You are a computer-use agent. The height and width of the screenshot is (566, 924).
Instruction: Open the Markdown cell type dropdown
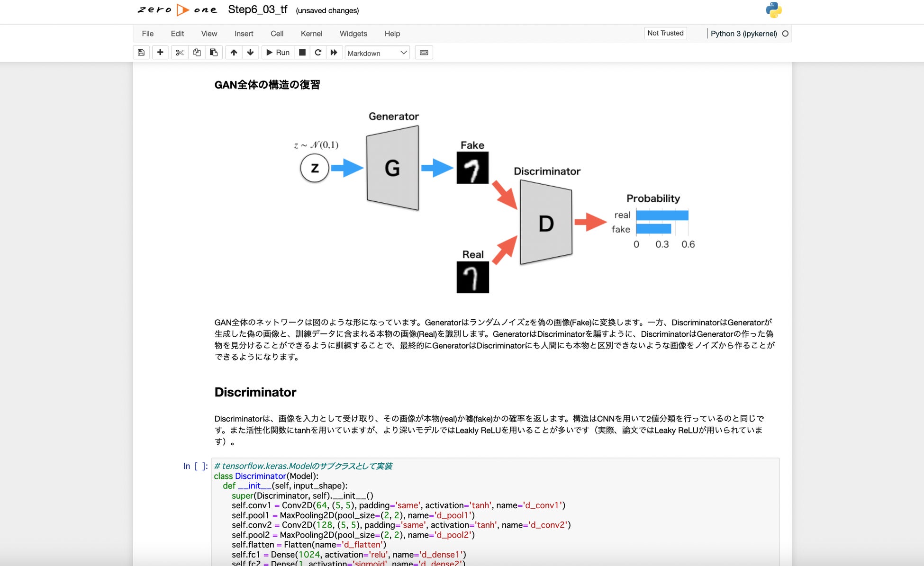[377, 53]
